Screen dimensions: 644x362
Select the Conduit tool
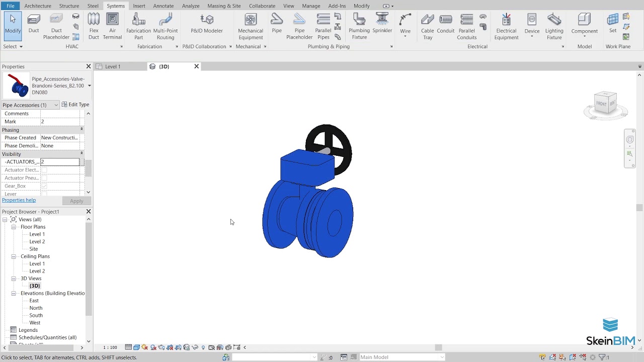click(x=446, y=24)
